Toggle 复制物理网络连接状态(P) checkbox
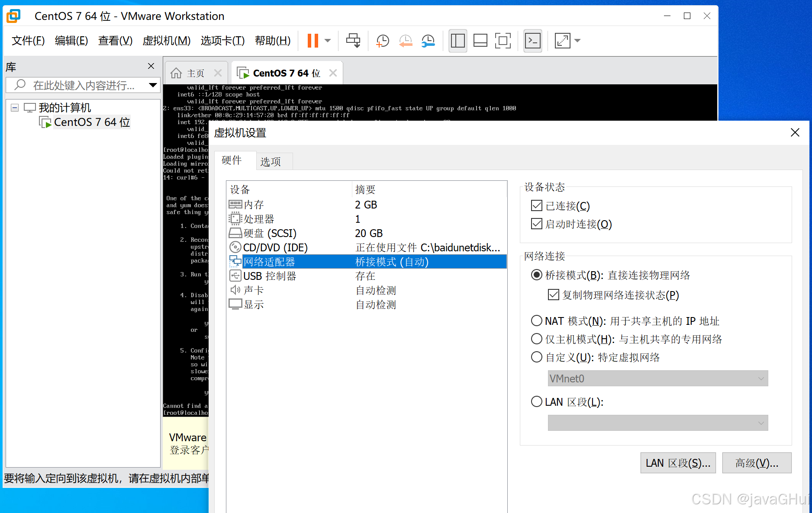Screen dimensions: 812x513 tap(554, 295)
